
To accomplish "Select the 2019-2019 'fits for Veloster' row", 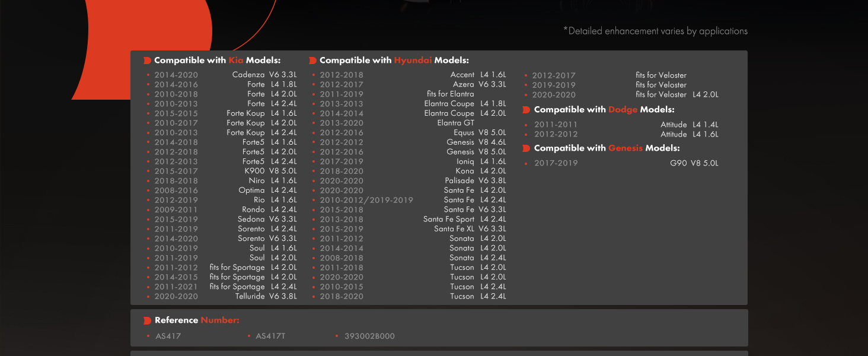I will [x=605, y=85].
